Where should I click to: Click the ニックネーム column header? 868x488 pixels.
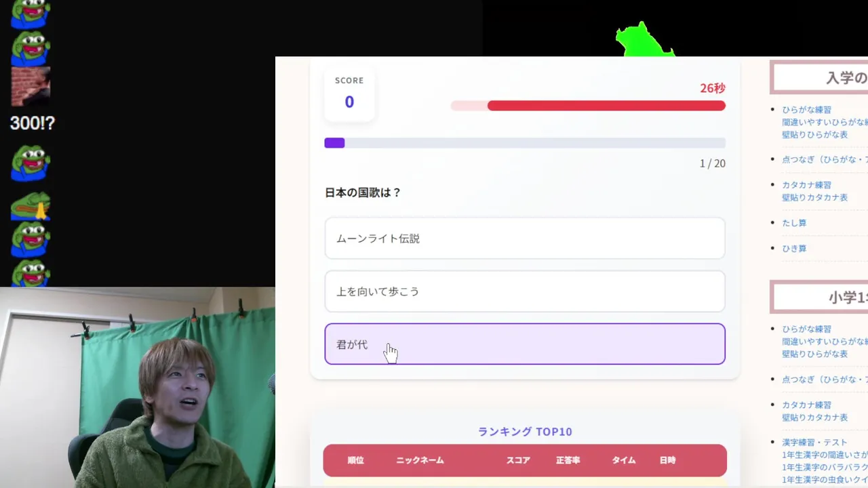point(420,460)
